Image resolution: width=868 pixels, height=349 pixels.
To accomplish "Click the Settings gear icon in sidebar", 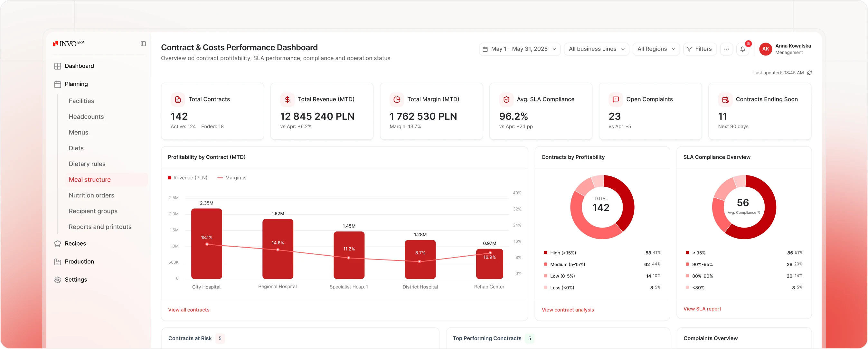I will point(58,280).
